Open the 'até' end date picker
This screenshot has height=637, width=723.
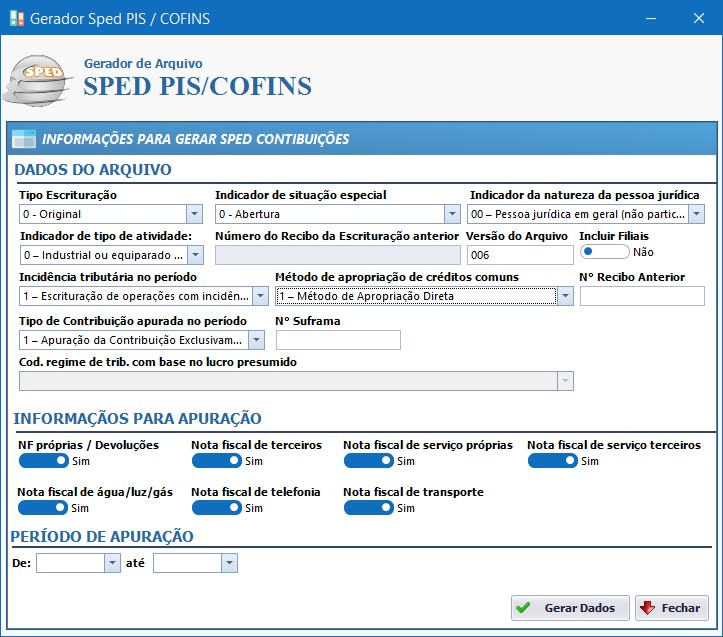pos(229,563)
